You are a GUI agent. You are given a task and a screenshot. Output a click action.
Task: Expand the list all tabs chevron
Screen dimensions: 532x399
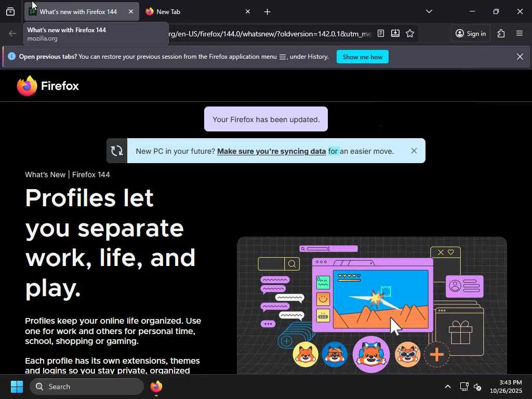click(x=429, y=11)
